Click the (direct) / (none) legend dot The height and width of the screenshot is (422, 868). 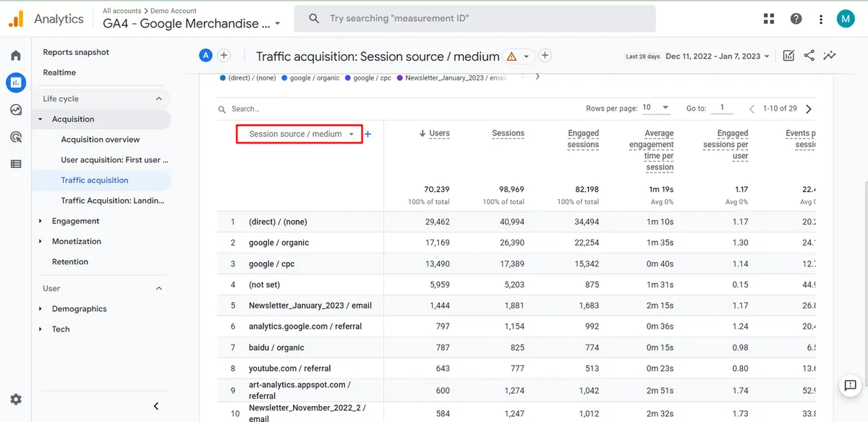coord(224,77)
